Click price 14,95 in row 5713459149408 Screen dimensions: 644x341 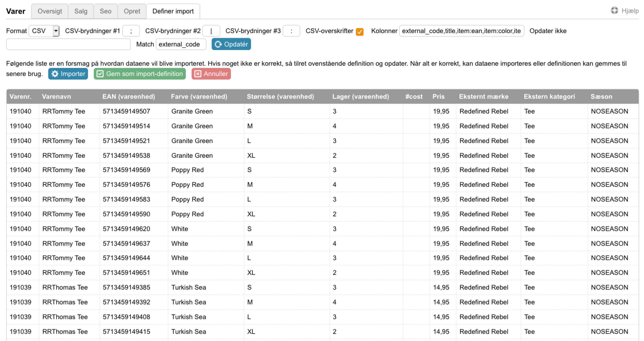click(x=441, y=317)
